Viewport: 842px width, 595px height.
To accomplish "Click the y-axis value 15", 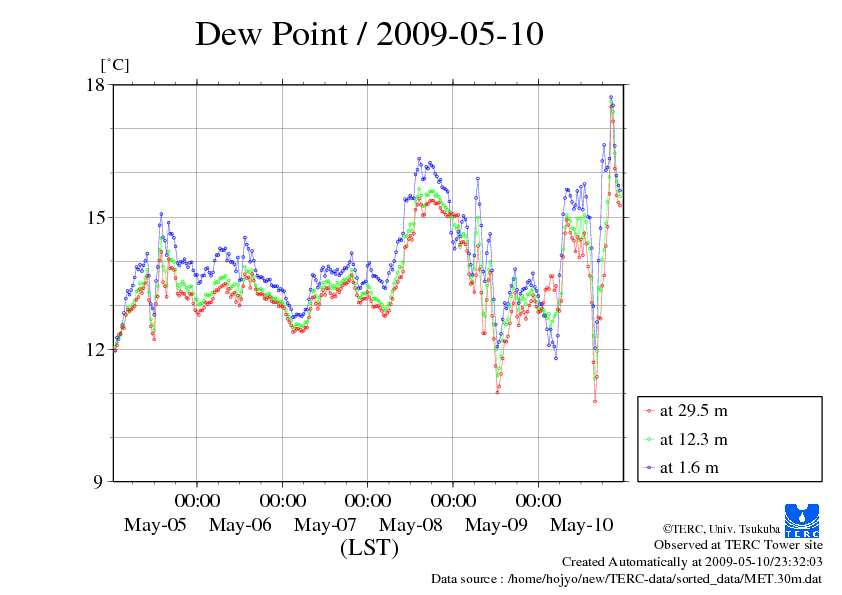I will pyautogui.click(x=96, y=217).
